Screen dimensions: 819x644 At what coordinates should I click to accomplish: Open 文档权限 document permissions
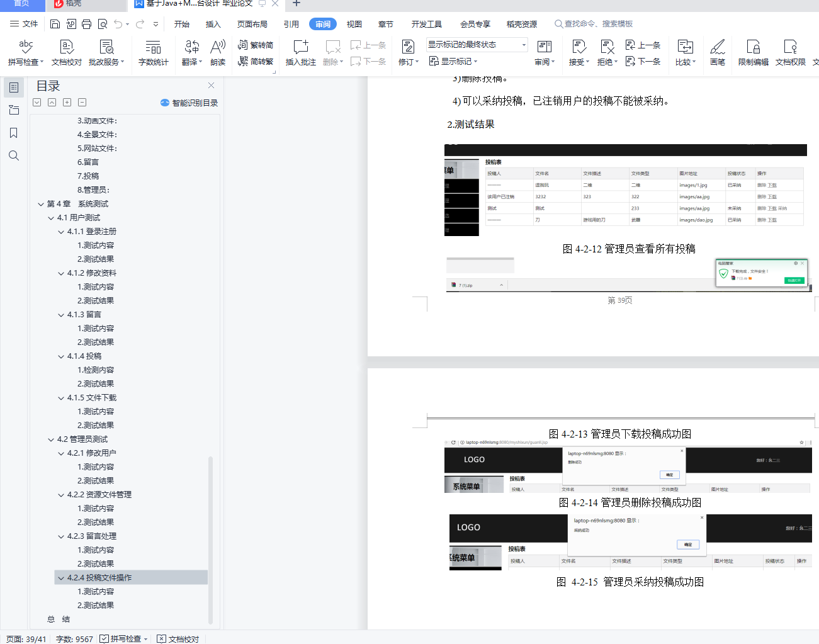point(791,53)
